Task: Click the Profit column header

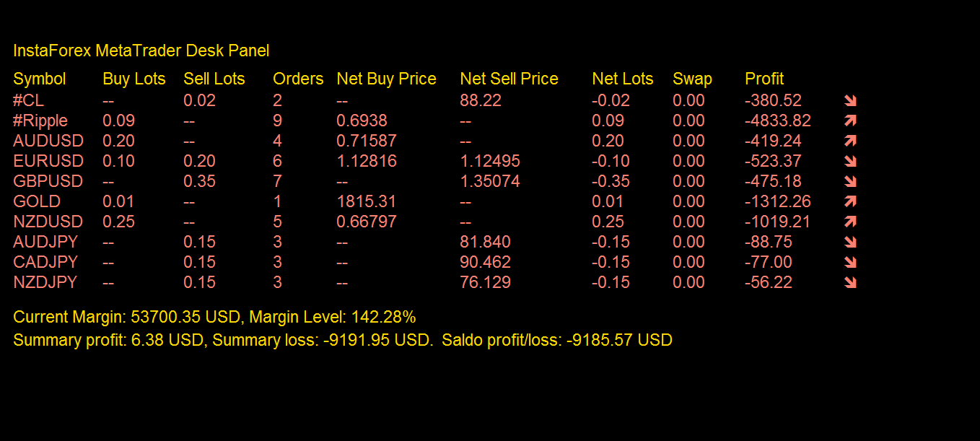Action: [x=764, y=79]
